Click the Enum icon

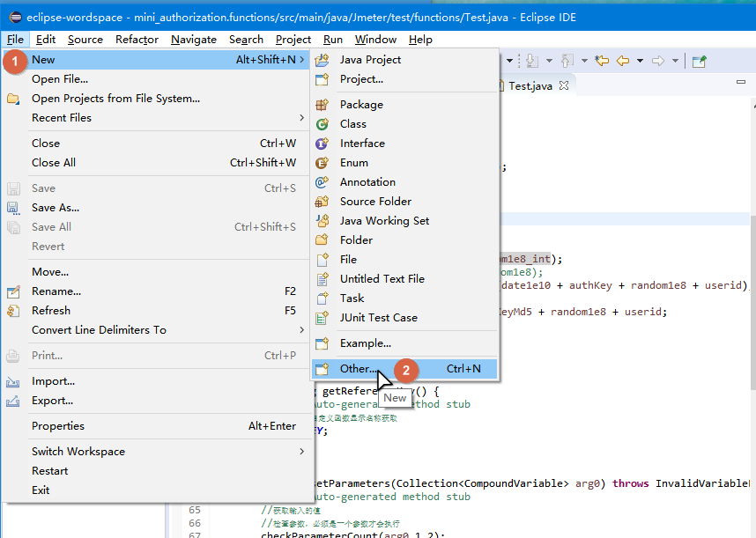[322, 163]
